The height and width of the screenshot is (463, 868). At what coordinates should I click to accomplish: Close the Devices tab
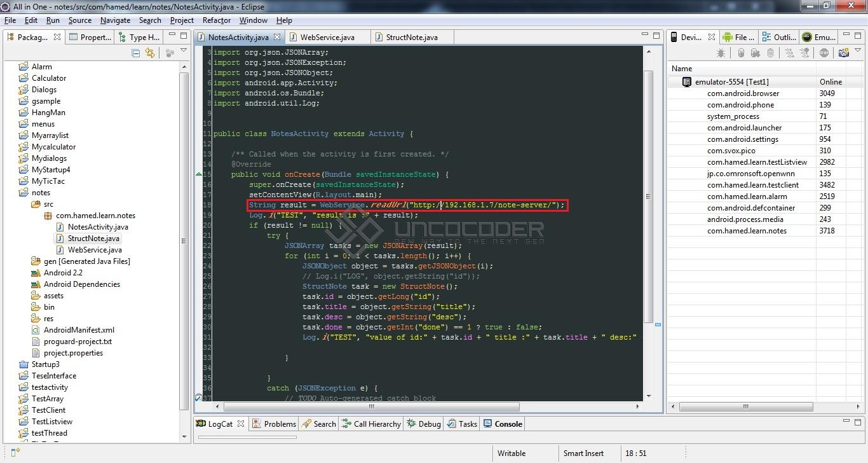pyautogui.click(x=712, y=37)
